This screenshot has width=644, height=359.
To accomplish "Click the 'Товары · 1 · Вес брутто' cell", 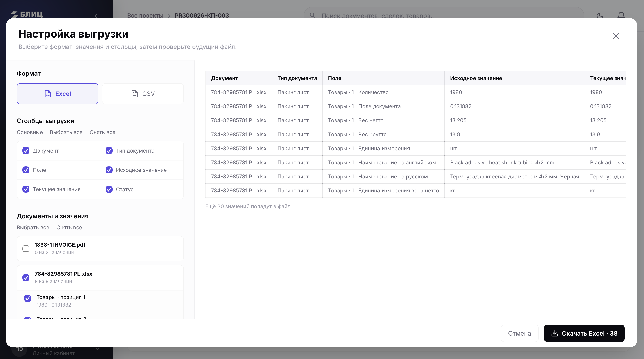I will point(383,134).
